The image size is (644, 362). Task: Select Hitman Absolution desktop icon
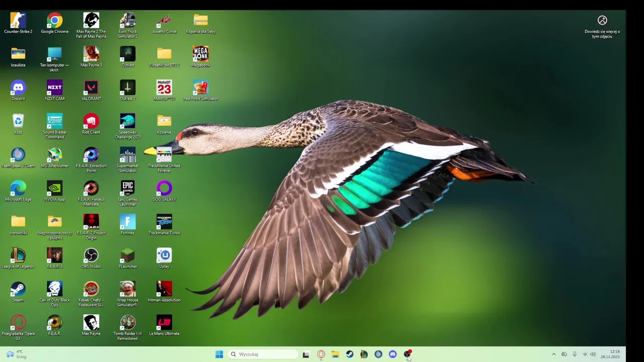coord(164,293)
